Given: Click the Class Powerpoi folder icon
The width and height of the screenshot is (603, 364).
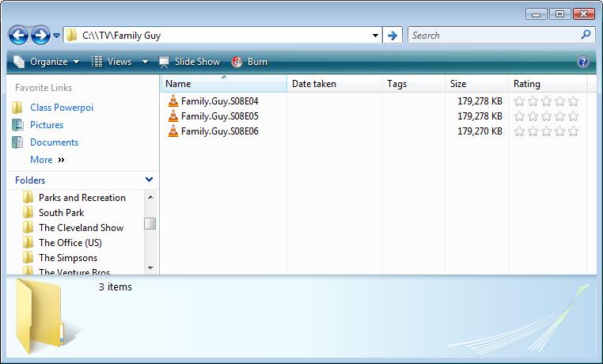Looking at the screenshot, I should pyautogui.click(x=17, y=108).
